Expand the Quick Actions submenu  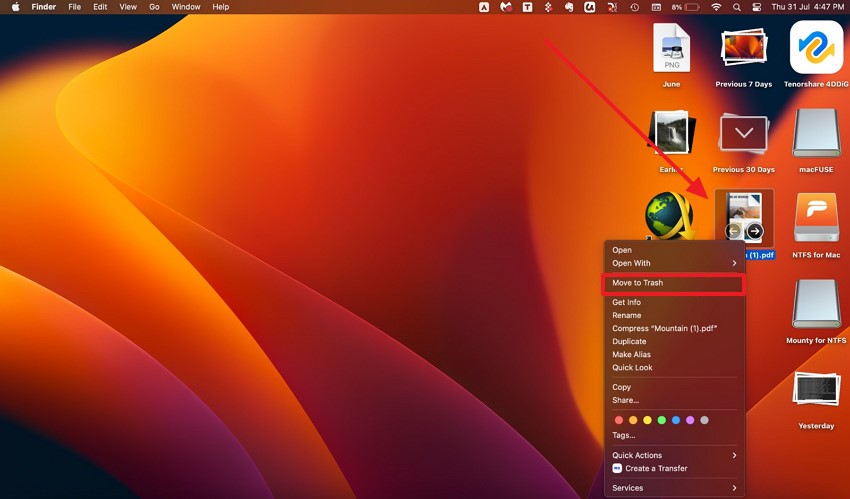pos(674,456)
